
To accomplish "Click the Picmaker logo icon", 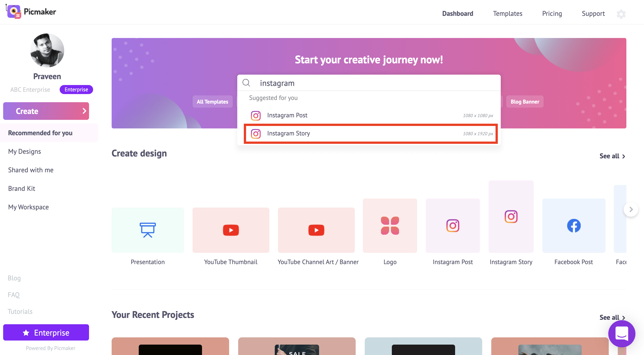I will (14, 12).
